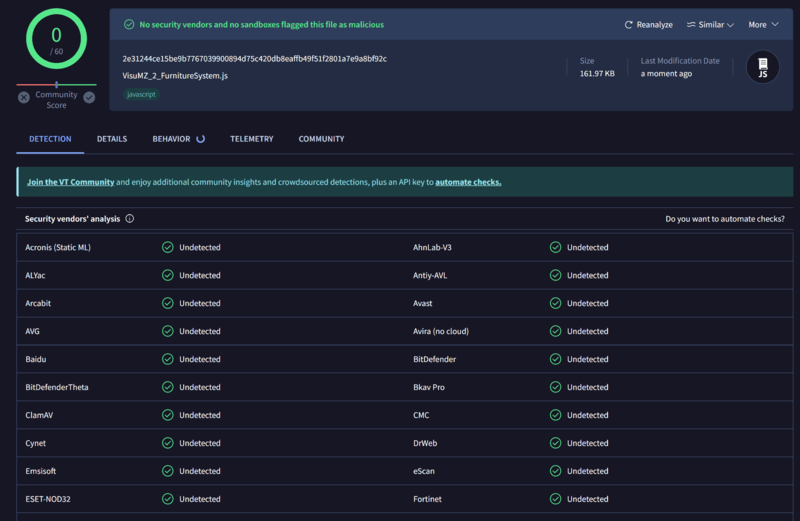
Task: Click the community score slider bar
Action: [x=56, y=85]
